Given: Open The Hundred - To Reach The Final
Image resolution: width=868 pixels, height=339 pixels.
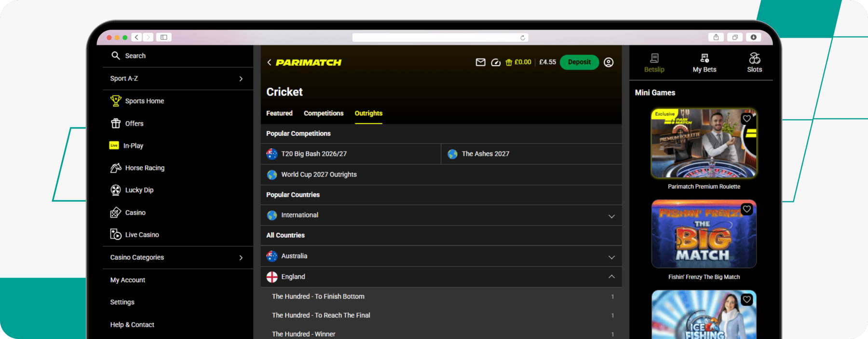Looking at the screenshot, I should click(x=441, y=315).
